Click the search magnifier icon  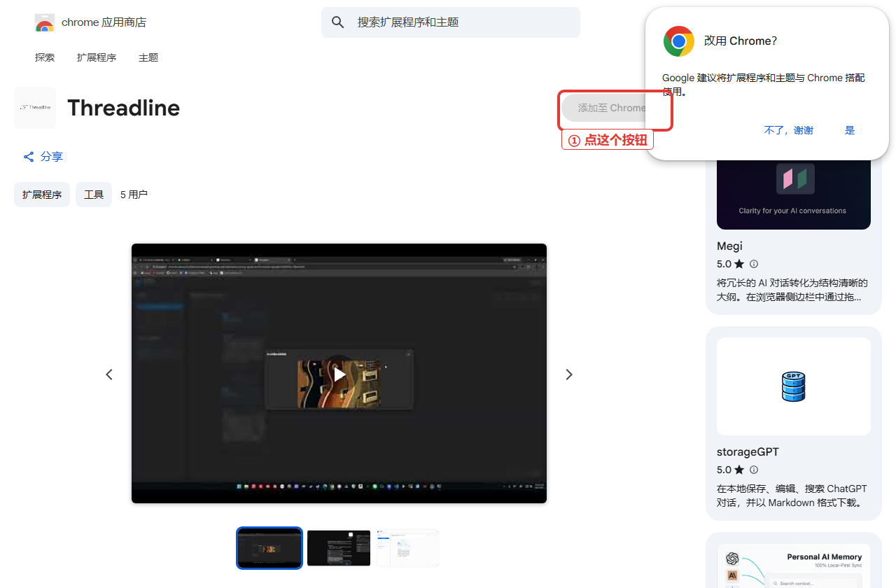pos(338,22)
